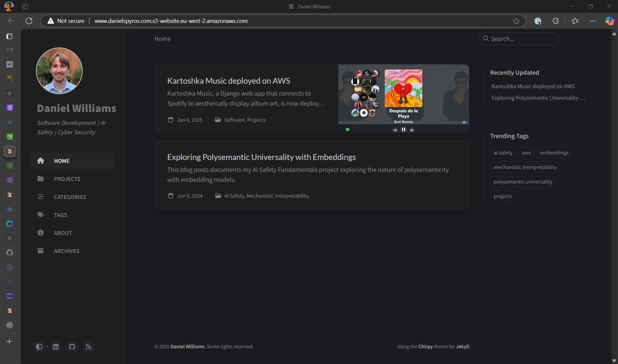Image resolution: width=618 pixels, height=364 pixels.
Task: Click Daniel Williams profile photo
Action: (59, 71)
